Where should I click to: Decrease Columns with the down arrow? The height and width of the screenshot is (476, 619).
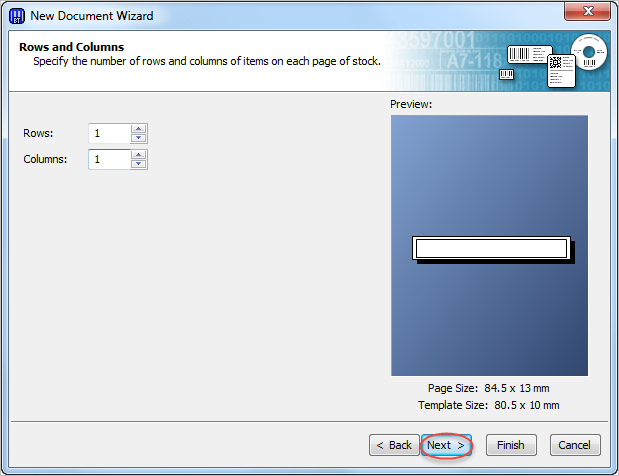tap(139, 164)
